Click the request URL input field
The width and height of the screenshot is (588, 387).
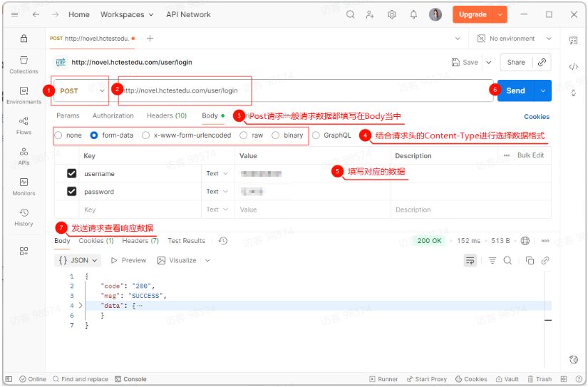(x=303, y=91)
